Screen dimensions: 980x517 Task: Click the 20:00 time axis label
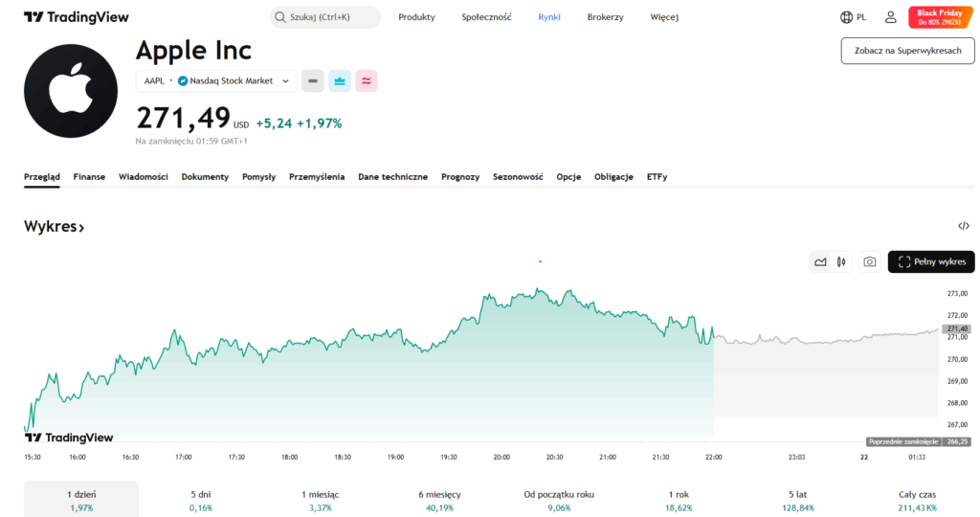click(x=501, y=457)
